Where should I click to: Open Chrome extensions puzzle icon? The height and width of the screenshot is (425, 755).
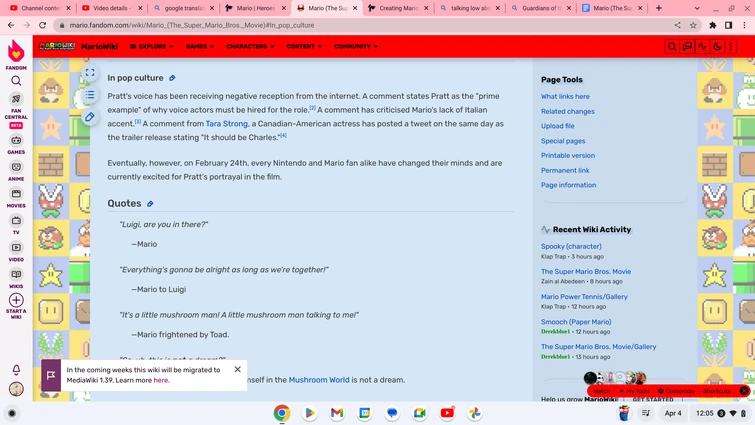(713, 25)
